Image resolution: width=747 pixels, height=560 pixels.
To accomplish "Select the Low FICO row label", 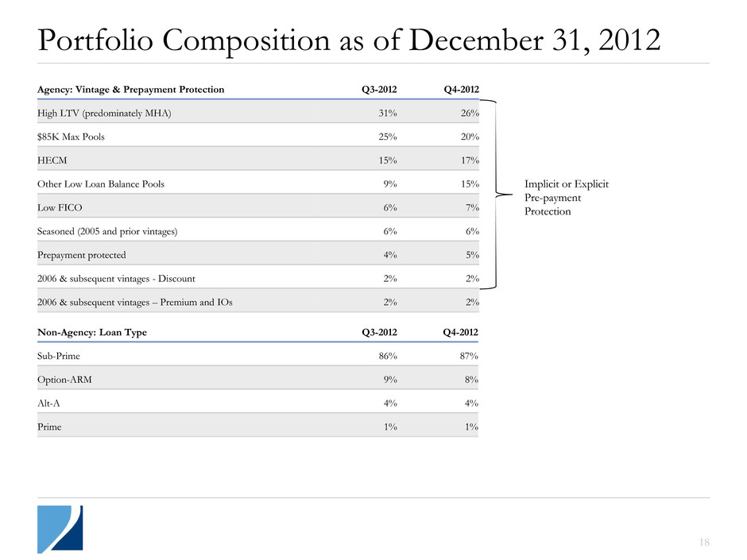I will [60, 207].
